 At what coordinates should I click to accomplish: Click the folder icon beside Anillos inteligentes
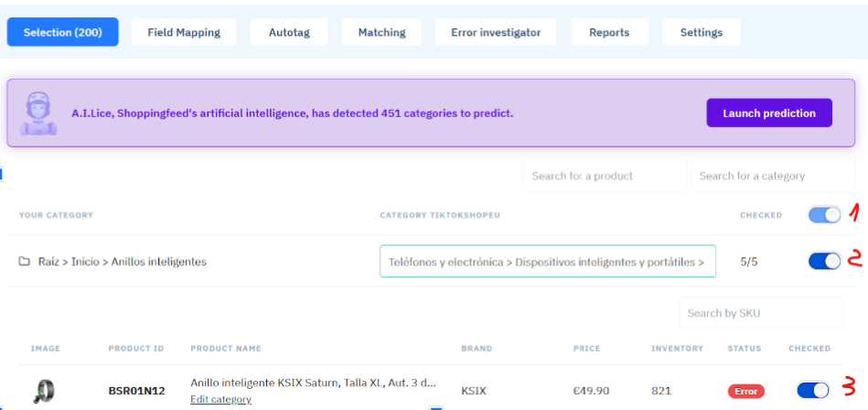tap(25, 262)
